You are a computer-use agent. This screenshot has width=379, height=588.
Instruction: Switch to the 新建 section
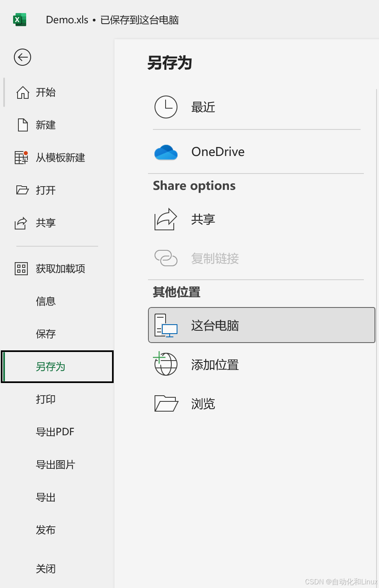(45, 125)
